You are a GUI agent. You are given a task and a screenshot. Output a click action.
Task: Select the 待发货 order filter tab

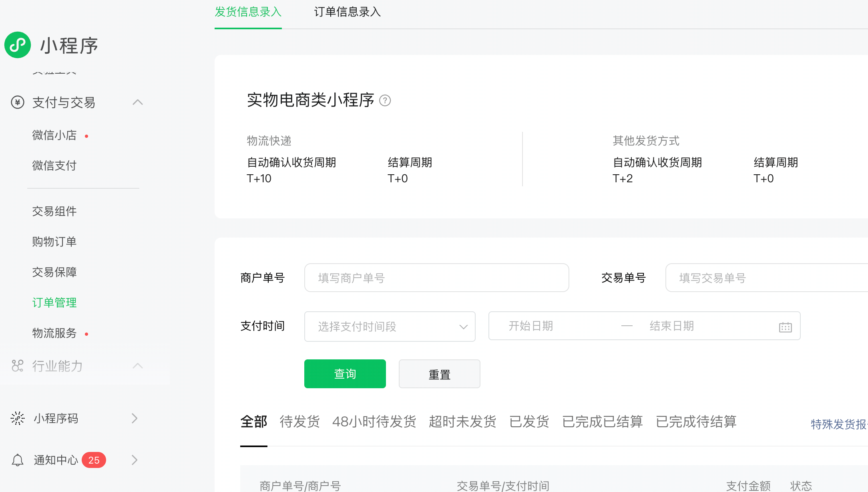pyautogui.click(x=299, y=421)
